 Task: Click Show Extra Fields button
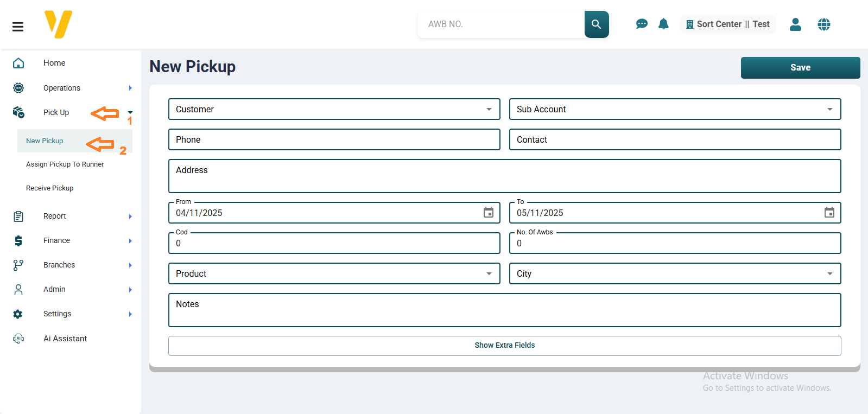tap(505, 346)
